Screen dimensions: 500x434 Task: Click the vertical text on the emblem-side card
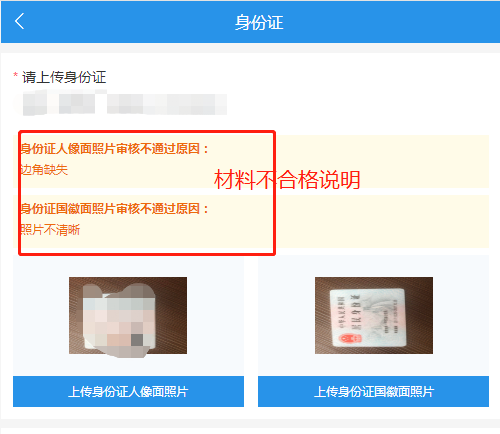click(x=357, y=312)
